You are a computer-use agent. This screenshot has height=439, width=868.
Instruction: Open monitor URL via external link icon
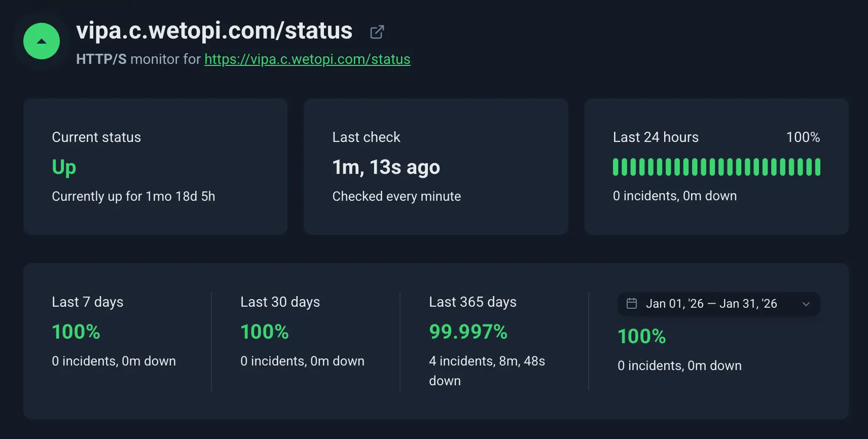point(377,32)
